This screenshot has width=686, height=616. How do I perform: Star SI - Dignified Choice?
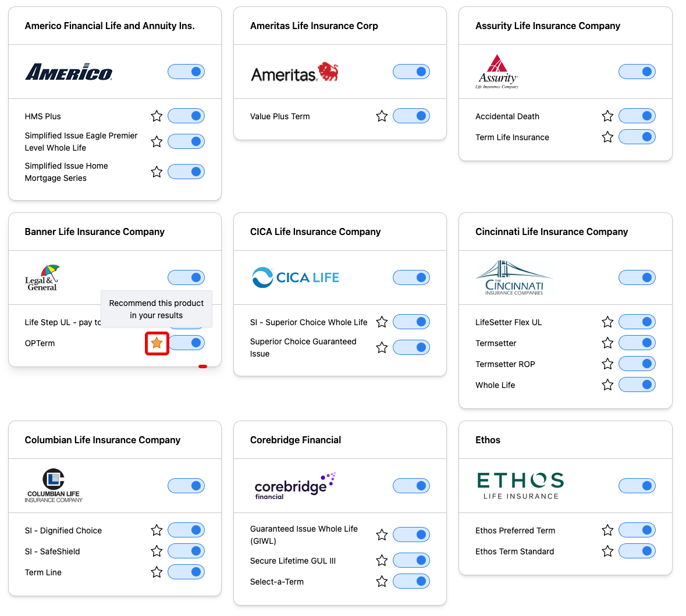click(x=157, y=530)
